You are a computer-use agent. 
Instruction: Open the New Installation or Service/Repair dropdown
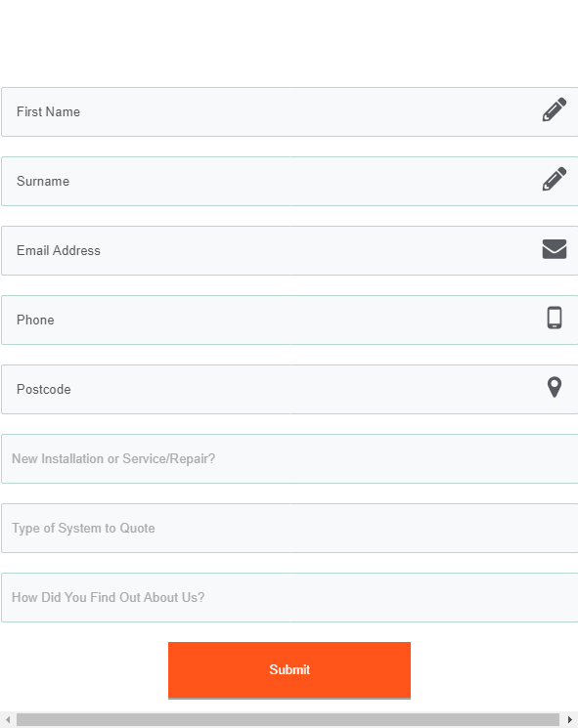(x=289, y=458)
